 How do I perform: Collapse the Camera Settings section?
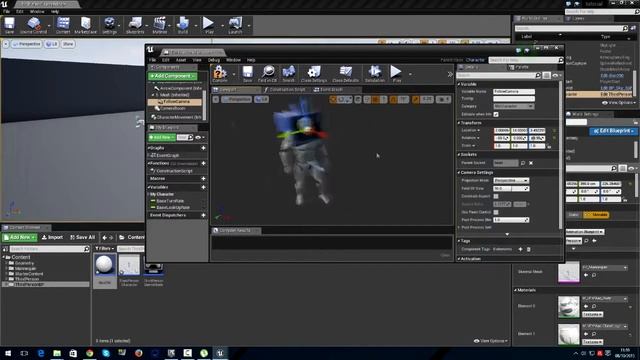(x=459, y=173)
